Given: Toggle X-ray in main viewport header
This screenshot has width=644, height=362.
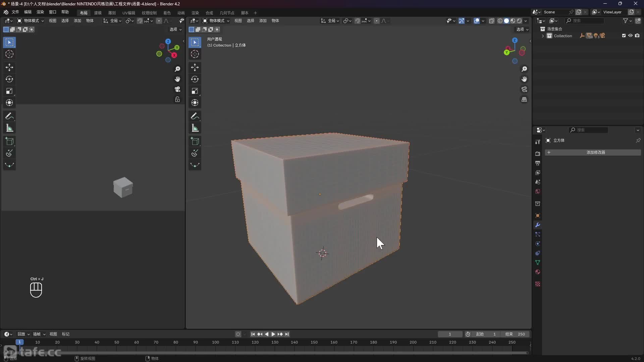Looking at the screenshot, I should click(492, 21).
